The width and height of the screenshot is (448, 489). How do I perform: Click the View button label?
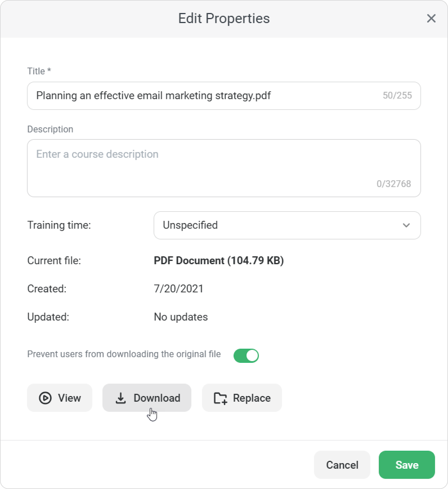[x=69, y=398]
